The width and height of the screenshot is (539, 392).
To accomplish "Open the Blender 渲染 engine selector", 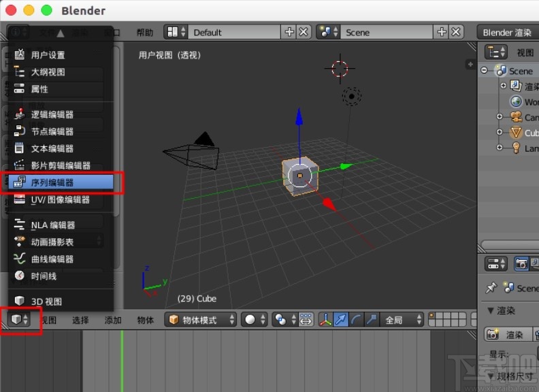I will [508, 32].
